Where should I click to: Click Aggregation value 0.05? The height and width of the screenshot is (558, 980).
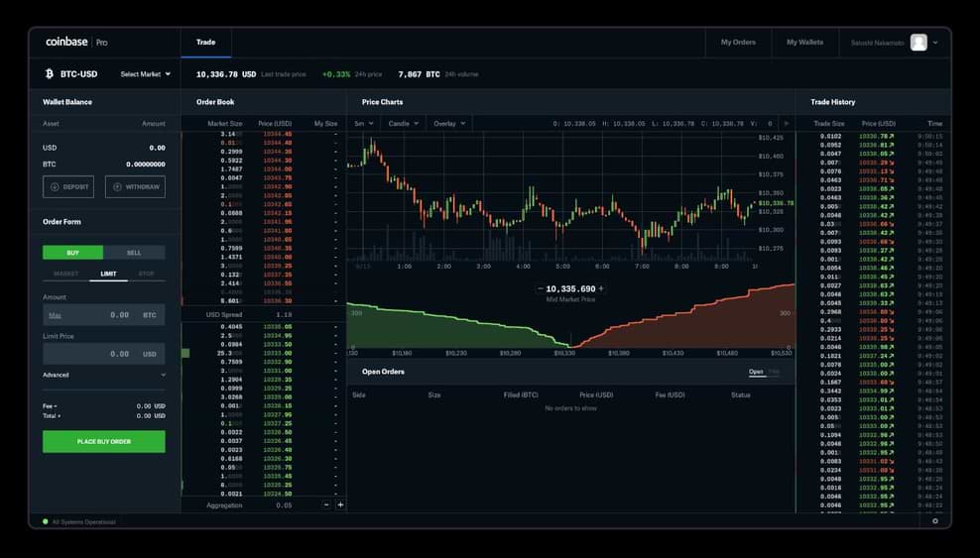click(x=284, y=504)
